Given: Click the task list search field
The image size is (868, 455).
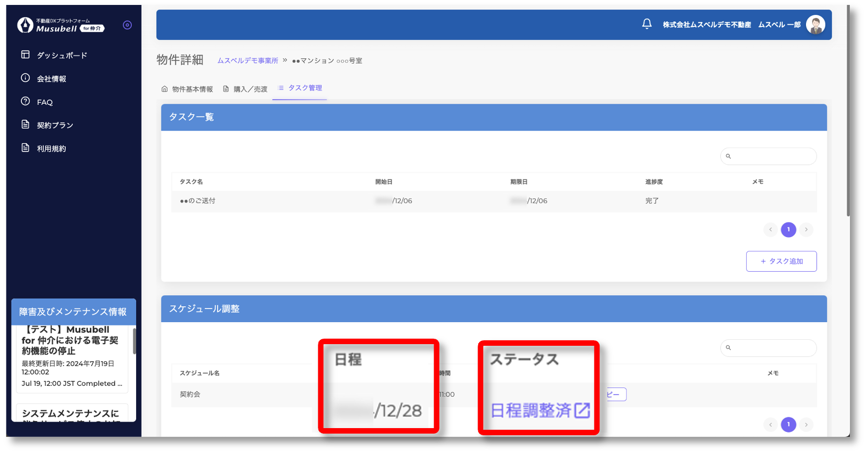Looking at the screenshot, I should coord(771,156).
